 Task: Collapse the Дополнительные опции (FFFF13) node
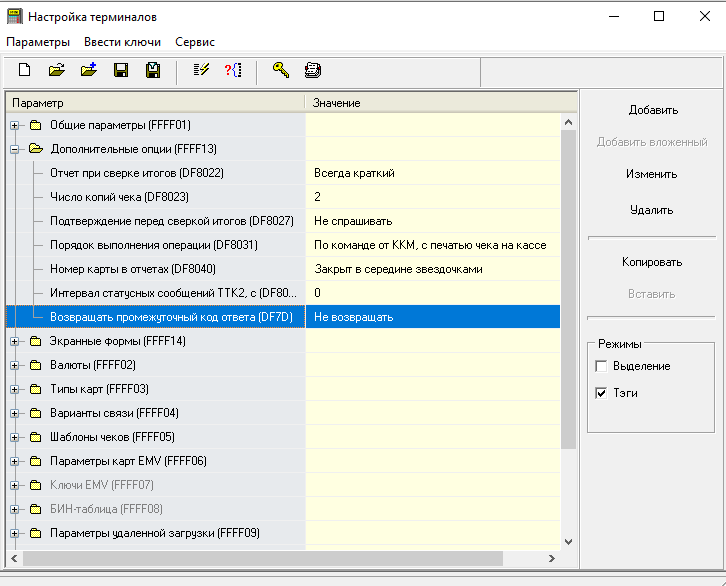(x=15, y=149)
